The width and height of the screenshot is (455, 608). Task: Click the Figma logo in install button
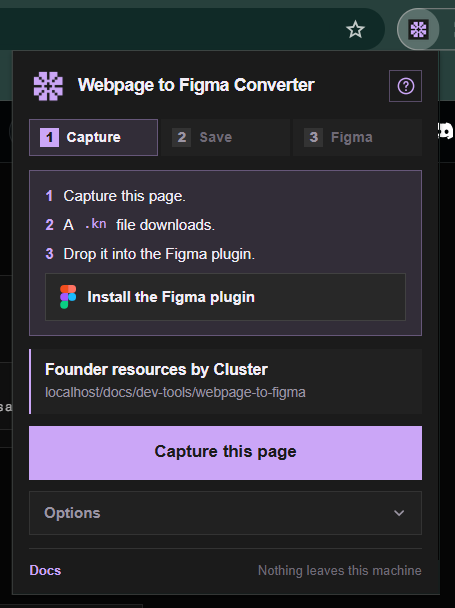click(68, 297)
